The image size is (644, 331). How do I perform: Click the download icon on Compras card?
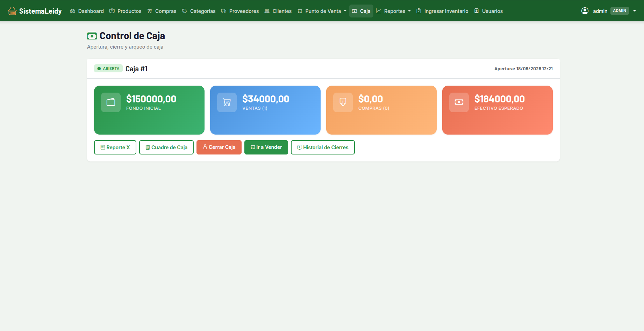343,102
